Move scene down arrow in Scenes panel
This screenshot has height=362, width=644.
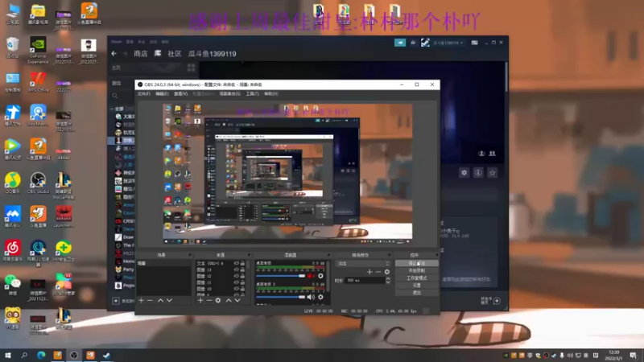169,300
